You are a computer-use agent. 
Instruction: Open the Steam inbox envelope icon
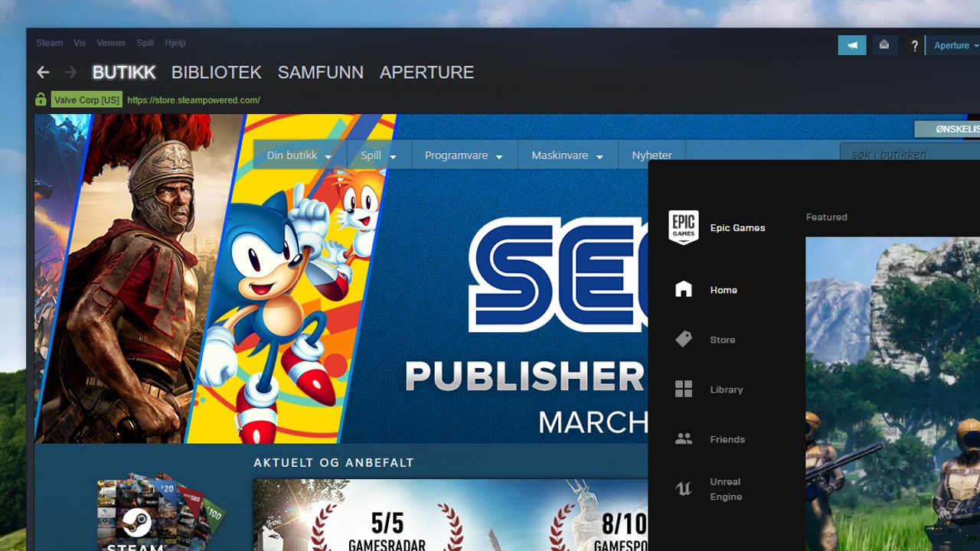coord(884,45)
